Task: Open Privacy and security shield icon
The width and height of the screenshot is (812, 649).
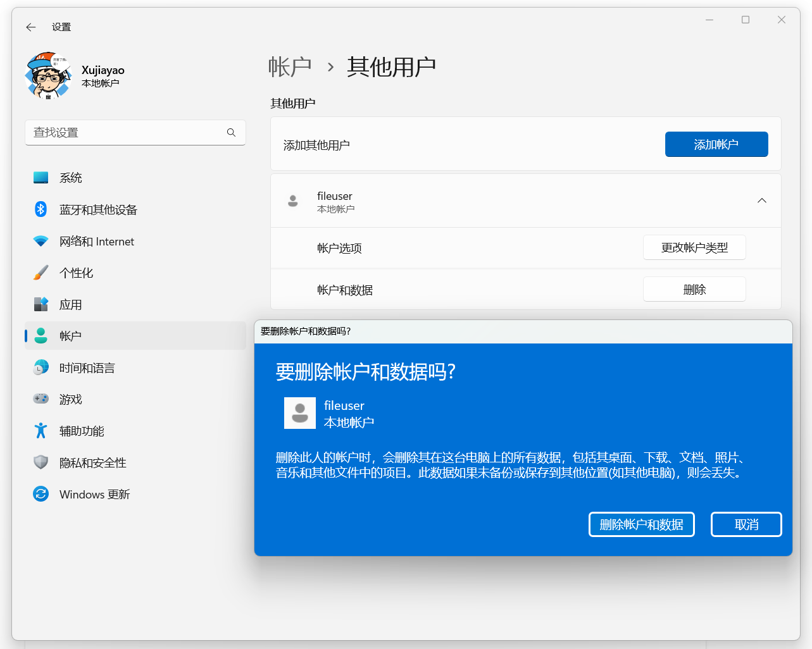Action: [x=41, y=462]
